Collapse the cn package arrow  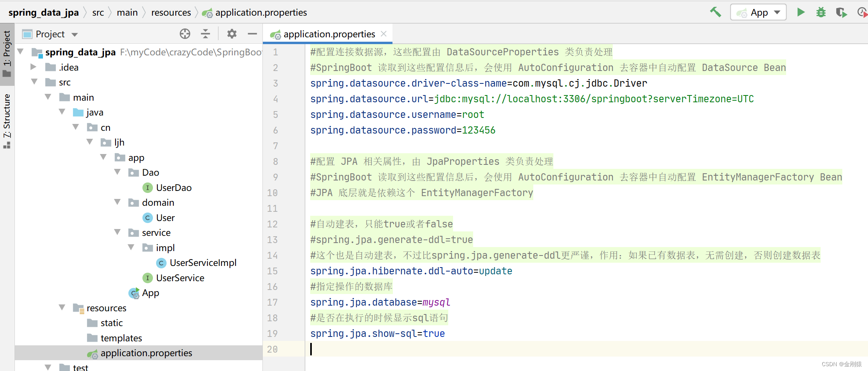(x=76, y=127)
